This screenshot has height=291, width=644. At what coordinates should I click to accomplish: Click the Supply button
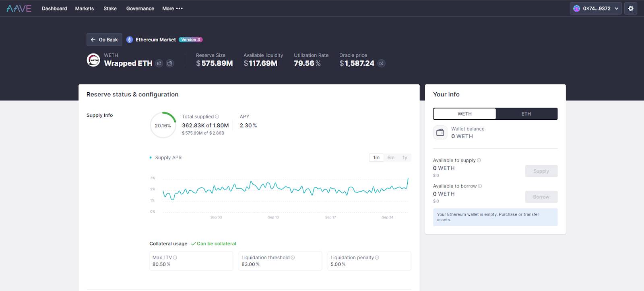coord(541,171)
